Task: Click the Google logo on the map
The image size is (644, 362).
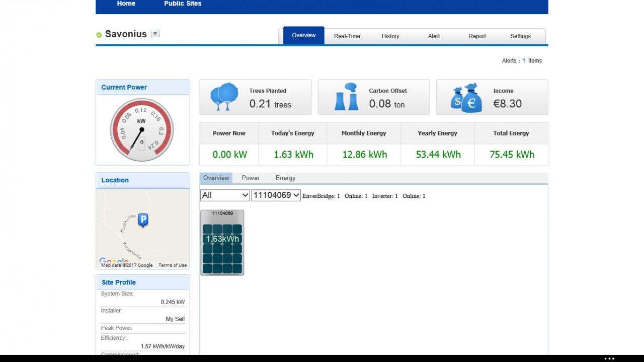Action: pos(113,261)
